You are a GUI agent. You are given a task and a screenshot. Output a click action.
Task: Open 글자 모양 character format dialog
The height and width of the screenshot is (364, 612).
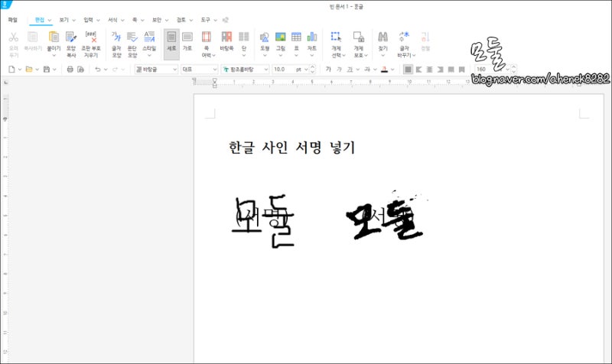pyautogui.click(x=116, y=37)
